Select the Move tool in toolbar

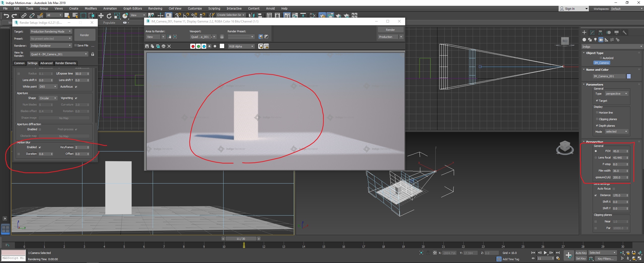click(101, 16)
